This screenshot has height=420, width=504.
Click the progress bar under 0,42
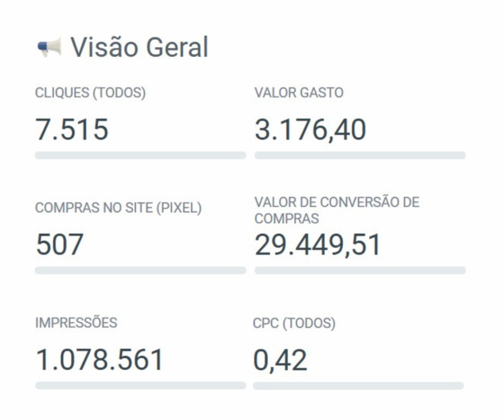coord(358,386)
